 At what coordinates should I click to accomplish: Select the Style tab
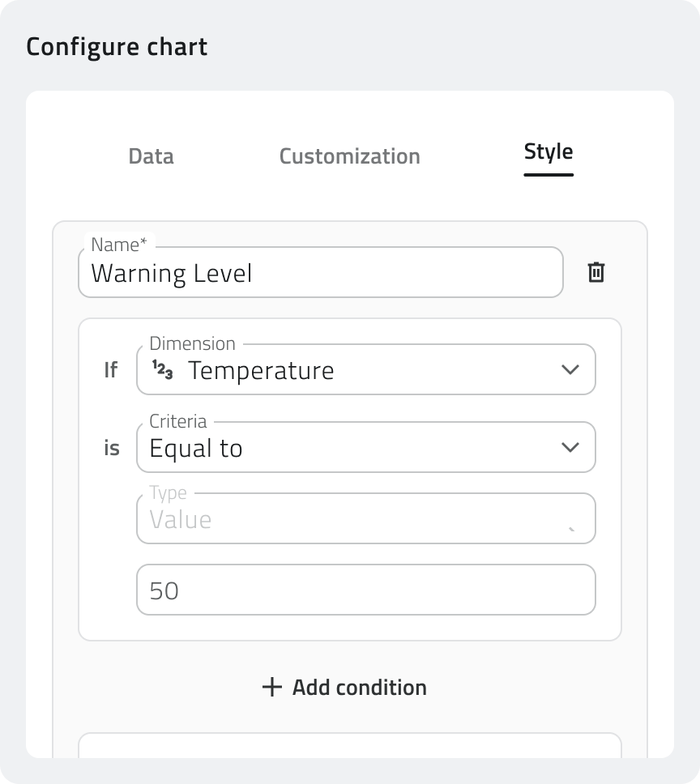point(548,152)
